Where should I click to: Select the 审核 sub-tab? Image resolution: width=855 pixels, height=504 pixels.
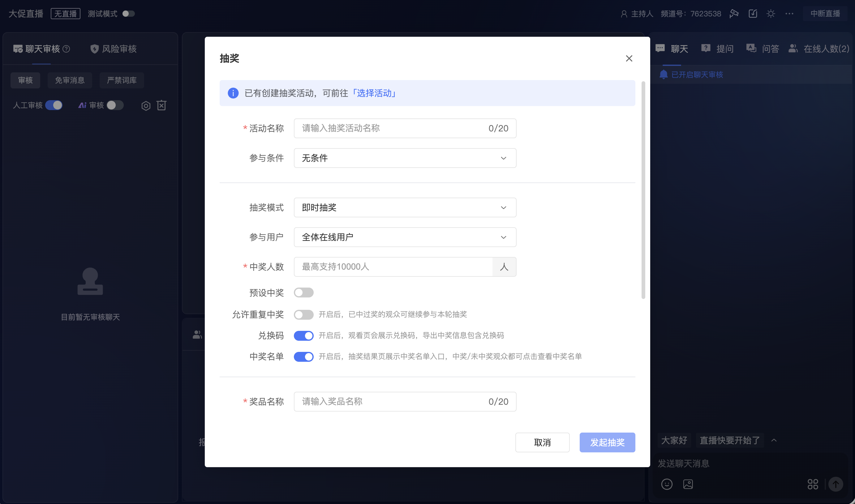pyautogui.click(x=25, y=80)
